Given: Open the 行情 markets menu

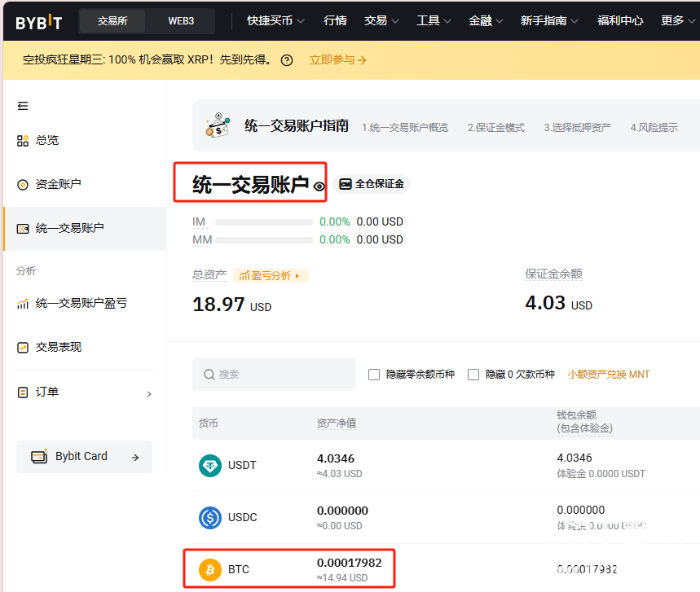Looking at the screenshot, I should pyautogui.click(x=335, y=20).
